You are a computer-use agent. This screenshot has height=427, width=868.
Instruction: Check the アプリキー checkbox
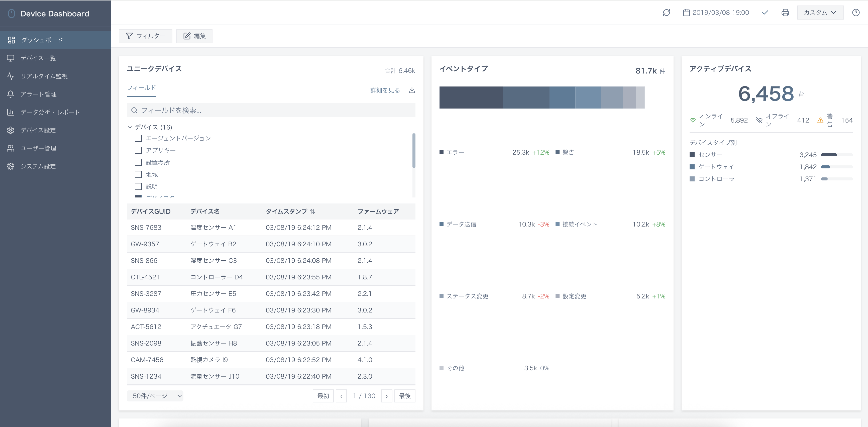click(x=138, y=150)
